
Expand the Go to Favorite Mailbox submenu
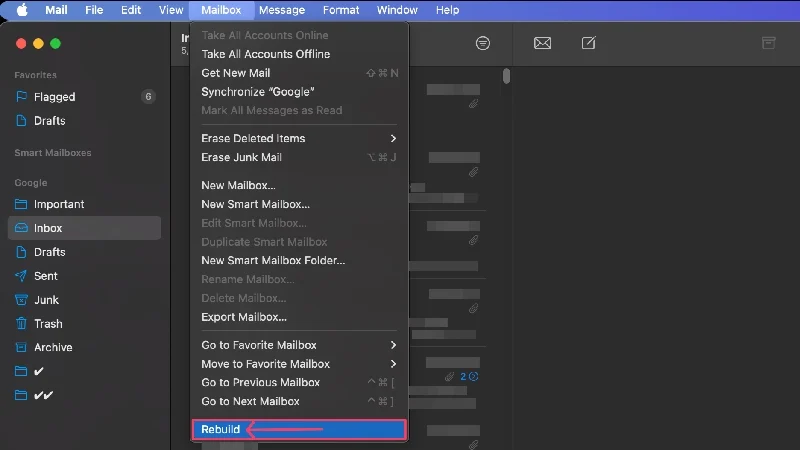click(x=299, y=345)
